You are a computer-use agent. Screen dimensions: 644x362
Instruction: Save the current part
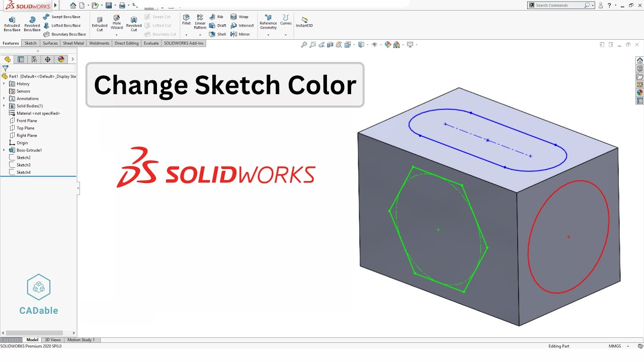(109, 5)
